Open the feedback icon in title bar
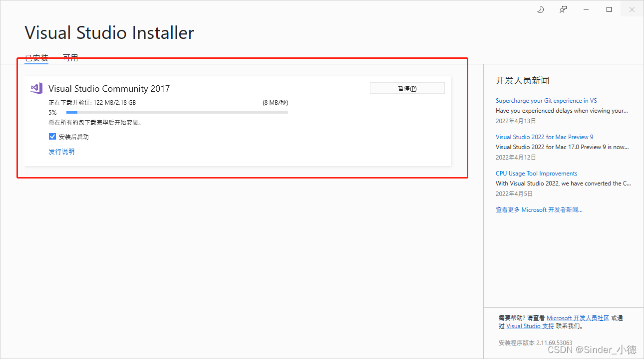 [563, 9]
